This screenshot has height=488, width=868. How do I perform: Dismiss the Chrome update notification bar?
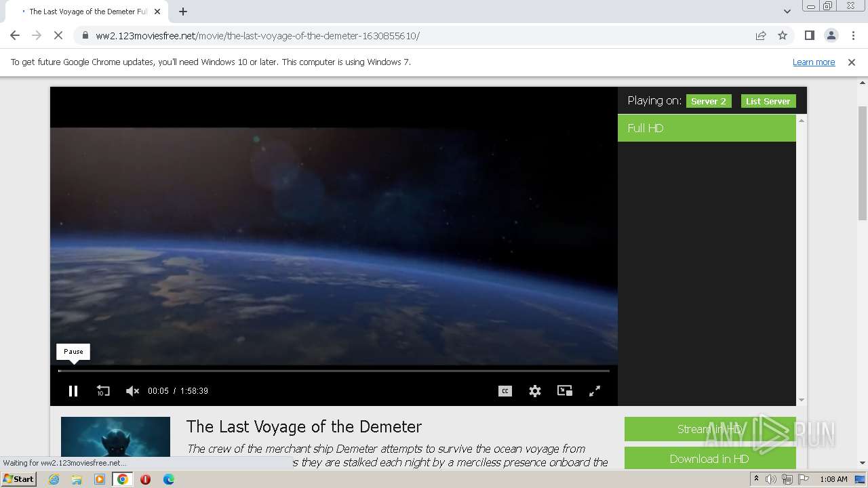point(852,62)
